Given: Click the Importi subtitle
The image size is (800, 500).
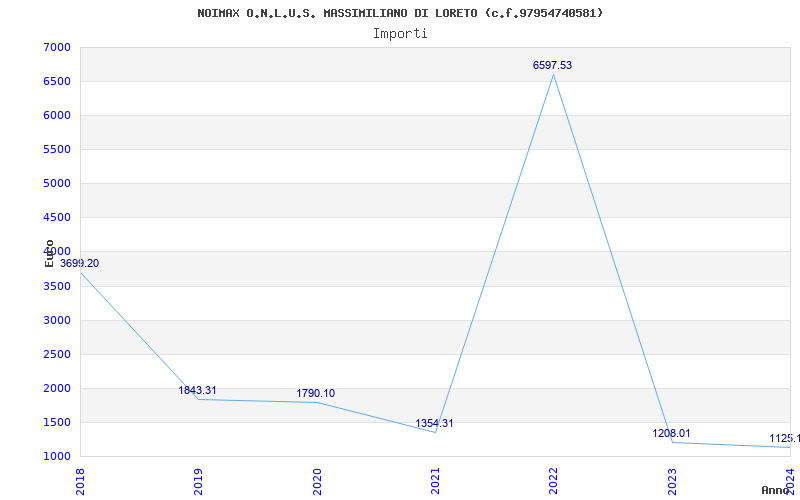Looking at the screenshot, I should (x=400, y=34).
